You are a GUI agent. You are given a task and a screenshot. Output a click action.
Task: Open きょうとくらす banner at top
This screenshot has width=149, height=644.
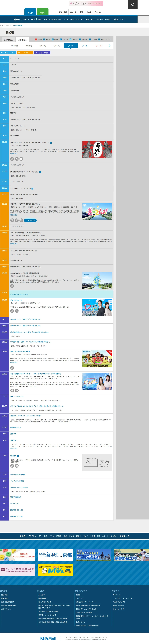[86, 3]
